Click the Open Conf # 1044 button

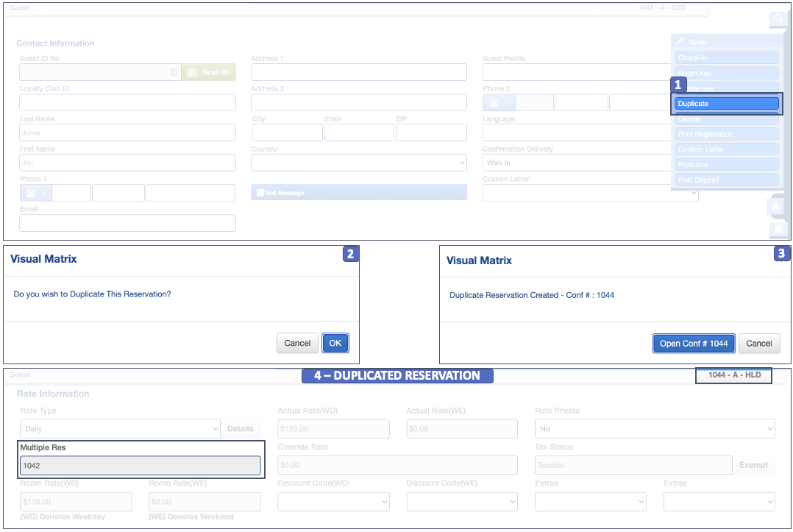(693, 344)
